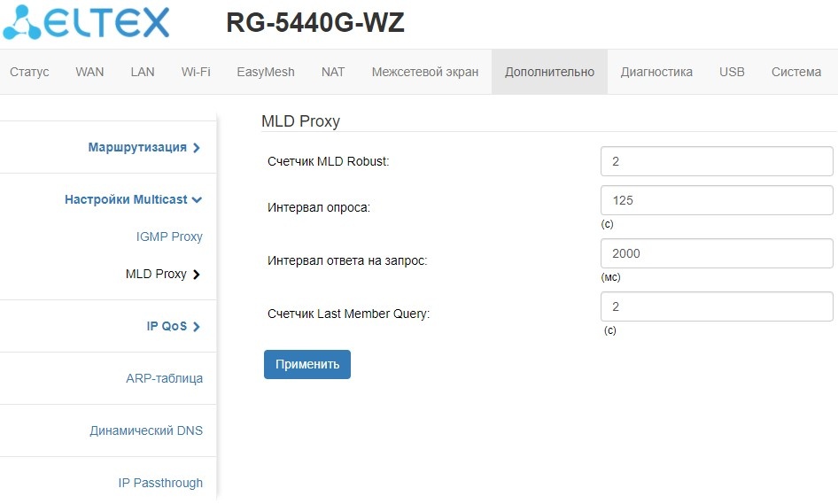
Task: Expand the IP QoS sidebar section
Action: click(173, 326)
